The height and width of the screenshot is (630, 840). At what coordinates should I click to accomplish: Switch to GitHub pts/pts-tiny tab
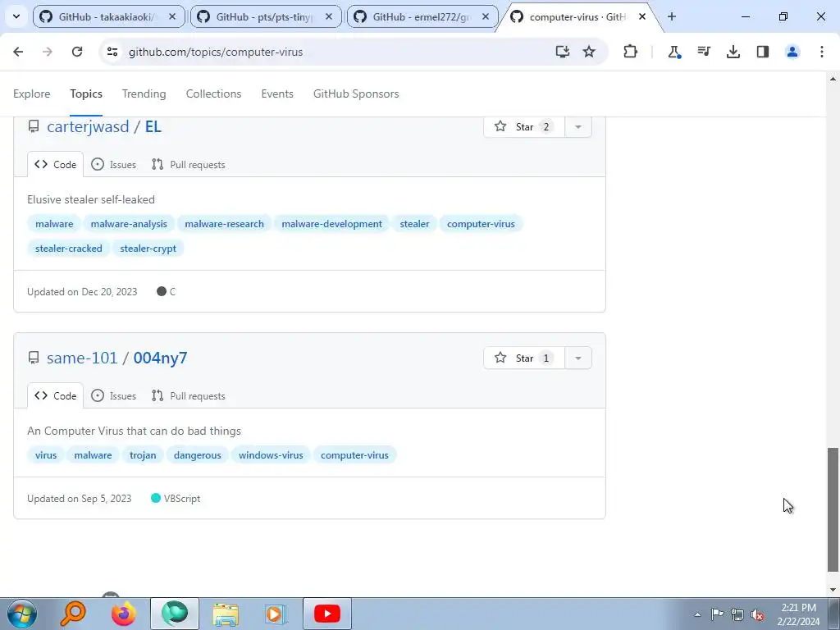(x=266, y=17)
